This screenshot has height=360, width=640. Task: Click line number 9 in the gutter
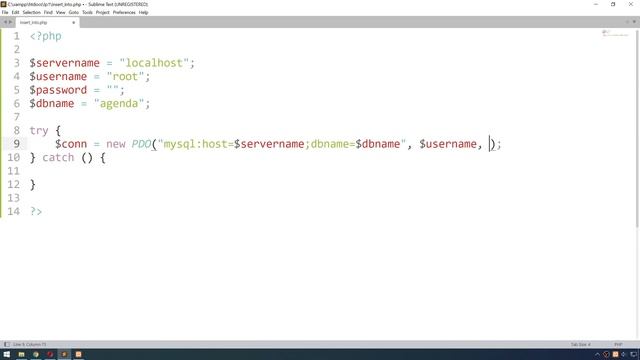16,144
